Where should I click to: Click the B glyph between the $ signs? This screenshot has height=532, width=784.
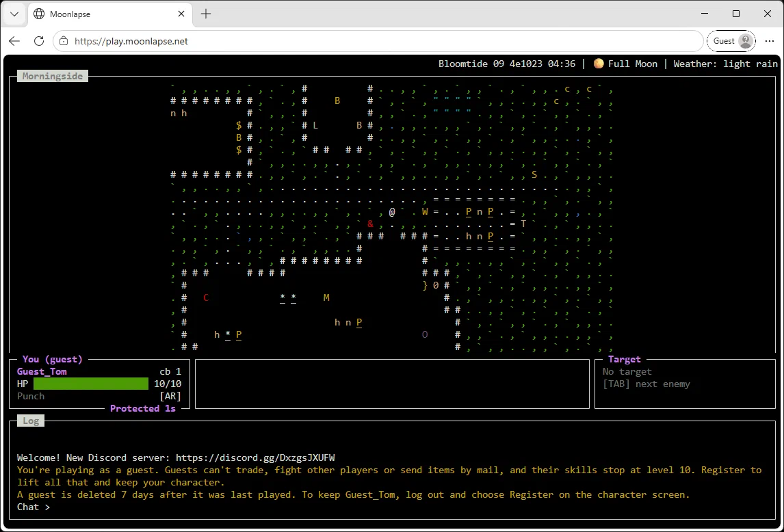(x=239, y=137)
